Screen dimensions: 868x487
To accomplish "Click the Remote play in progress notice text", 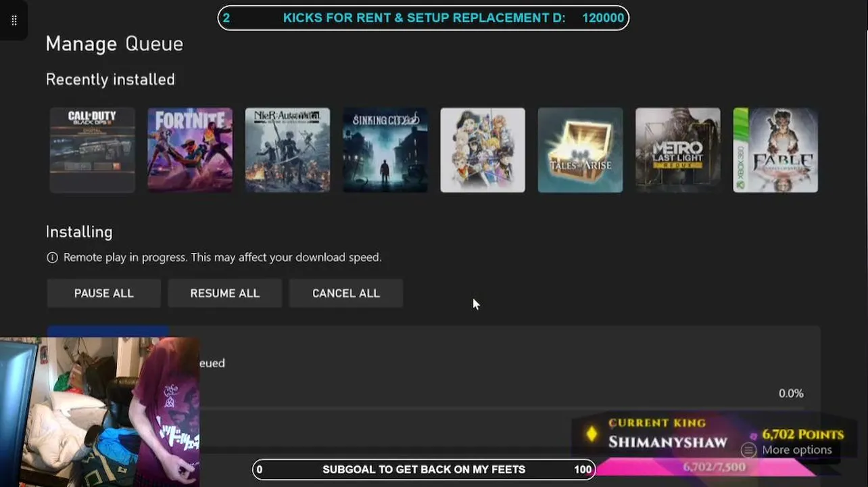I will pos(222,258).
